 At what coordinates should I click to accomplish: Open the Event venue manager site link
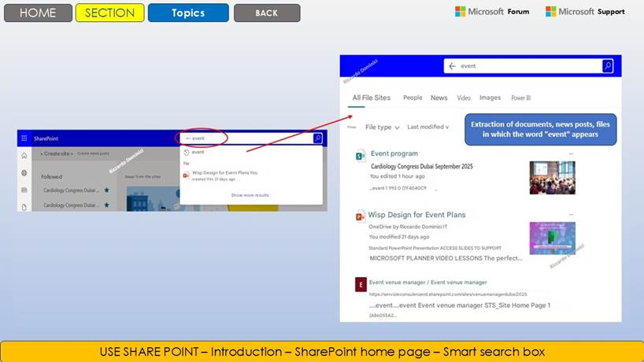tap(427, 283)
